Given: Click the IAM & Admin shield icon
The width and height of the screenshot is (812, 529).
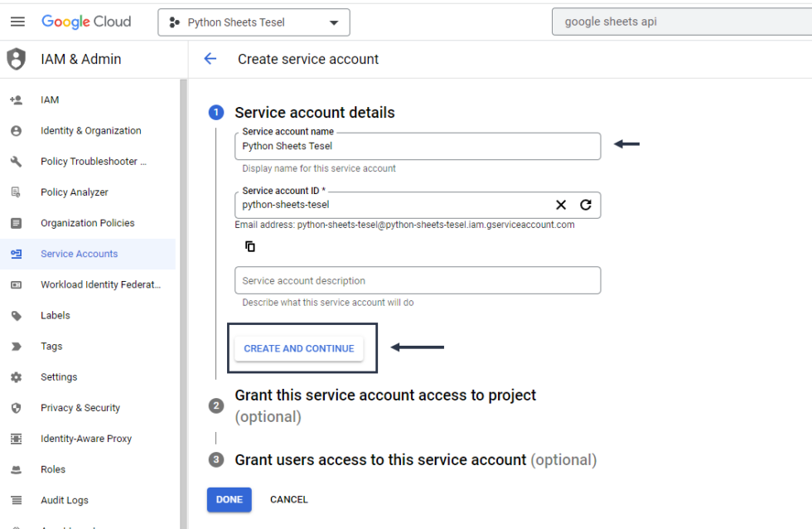Looking at the screenshot, I should point(17,59).
